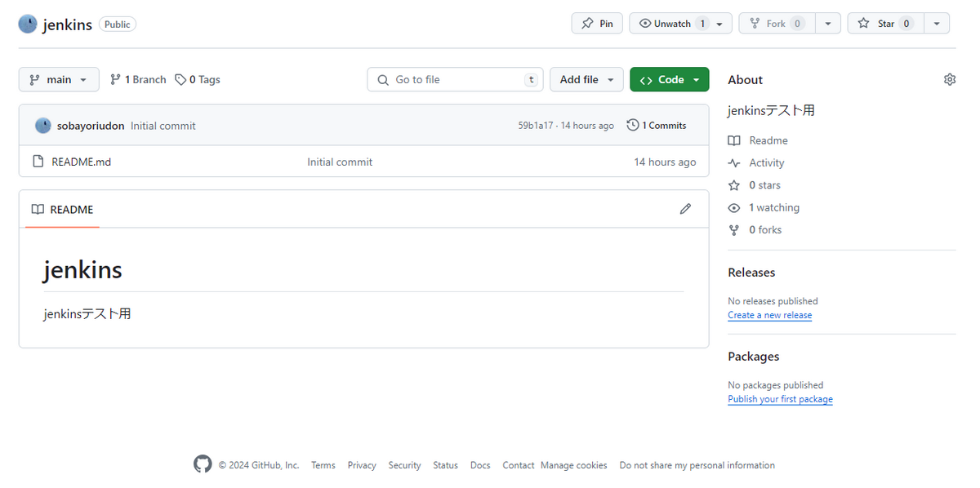Screen dimensions: 980x488
Task: View 0 stars link
Action: [755, 185]
